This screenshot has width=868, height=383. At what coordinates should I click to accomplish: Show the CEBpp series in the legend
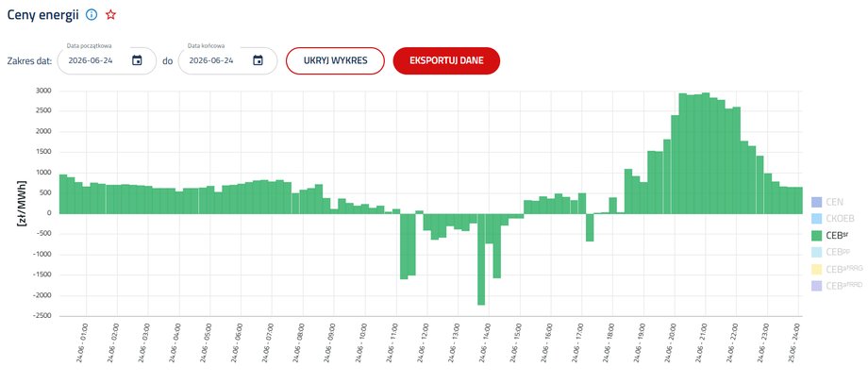[830, 253]
